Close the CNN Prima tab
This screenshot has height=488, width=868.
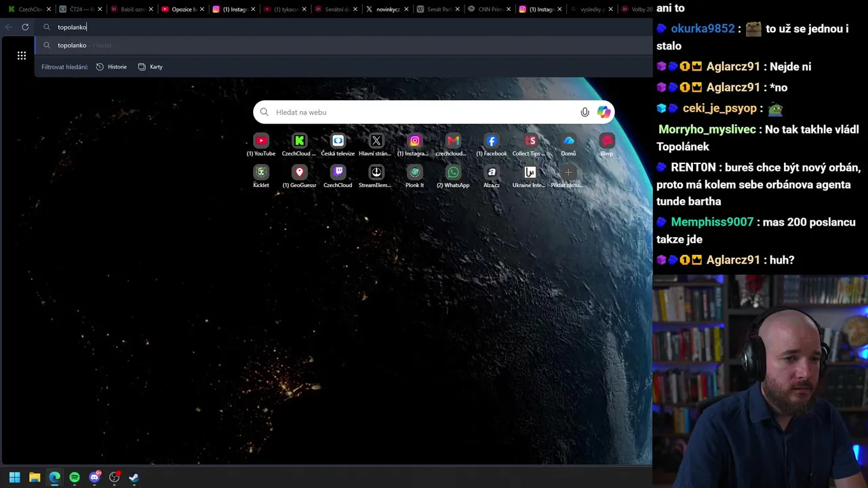pyautogui.click(x=509, y=9)
